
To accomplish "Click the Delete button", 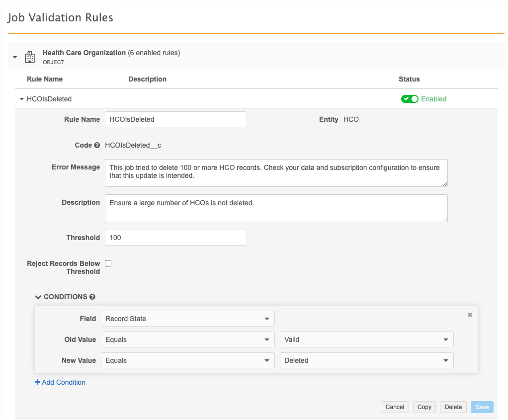I will point(453,407).
